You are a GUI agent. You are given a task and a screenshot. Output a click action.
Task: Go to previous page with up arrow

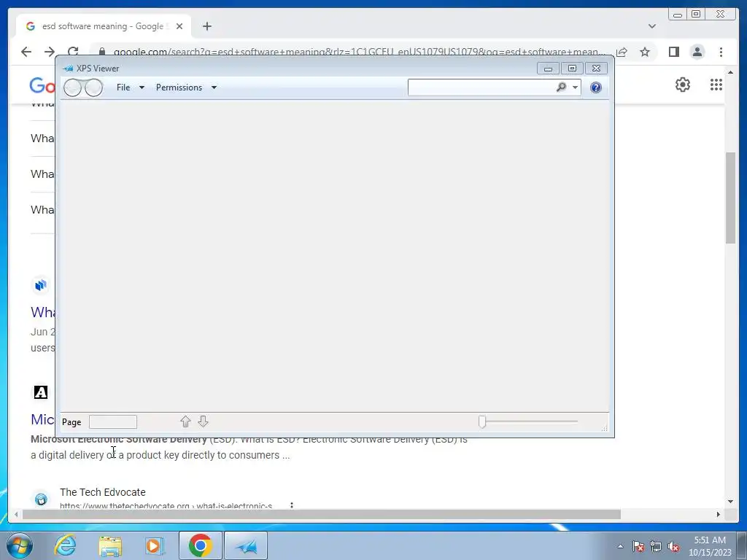click(185, 421)
